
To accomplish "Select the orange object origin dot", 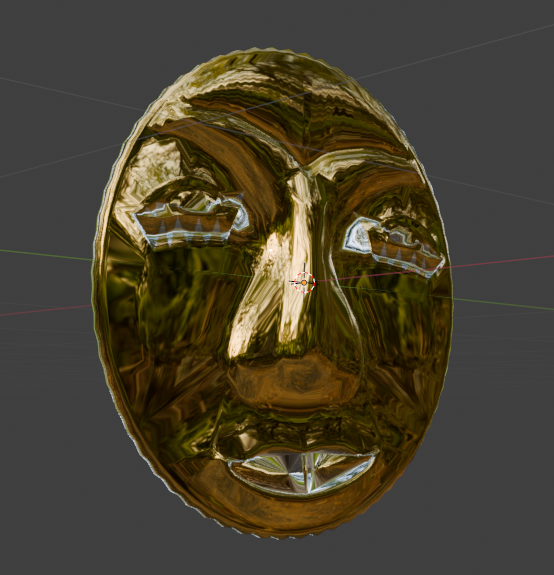I will click(304, 283).
